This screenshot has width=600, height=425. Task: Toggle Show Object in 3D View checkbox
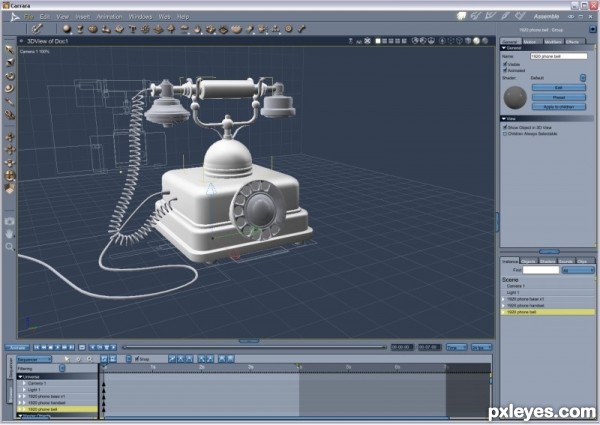[505, 127]
